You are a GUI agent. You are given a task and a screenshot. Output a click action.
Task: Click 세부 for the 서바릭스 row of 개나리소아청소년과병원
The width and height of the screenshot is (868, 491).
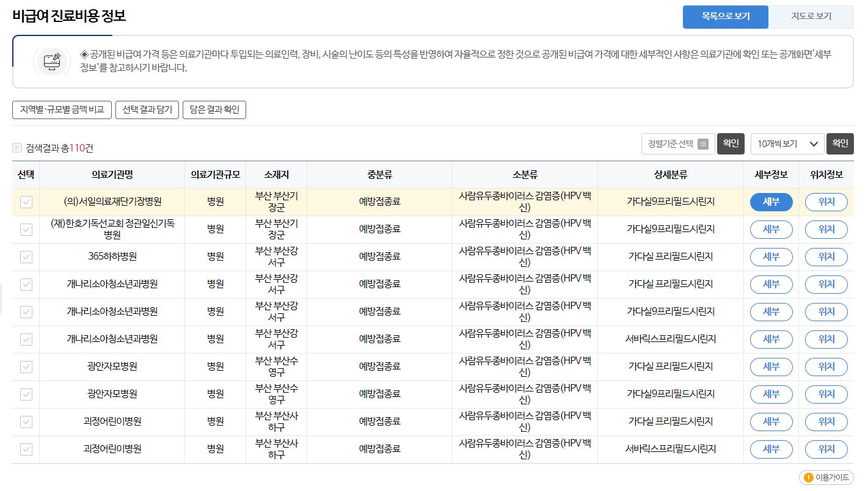click(x=771, y=339)
